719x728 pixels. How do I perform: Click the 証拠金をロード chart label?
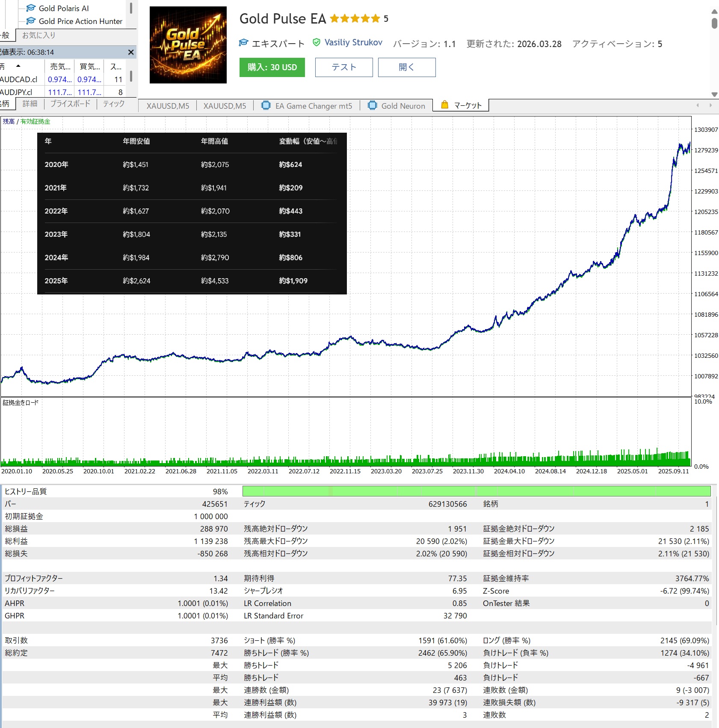pyautogui.click(x=21, y=403)
